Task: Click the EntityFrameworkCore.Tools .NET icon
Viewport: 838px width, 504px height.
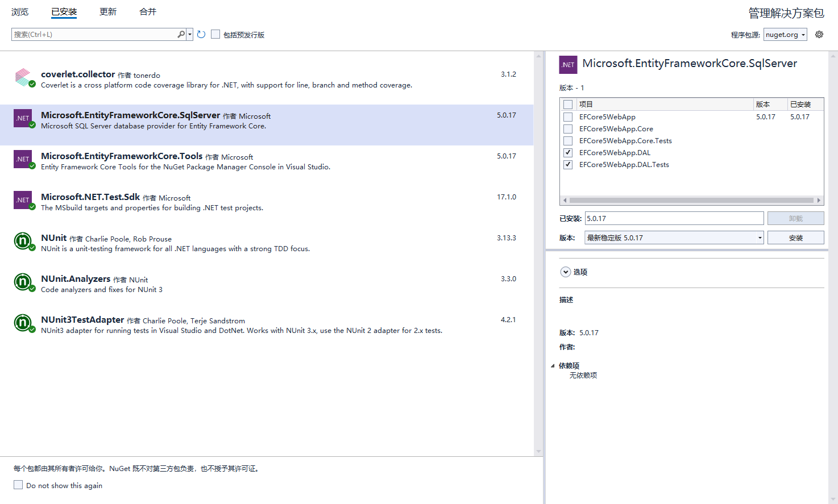Action: point(23,160)
